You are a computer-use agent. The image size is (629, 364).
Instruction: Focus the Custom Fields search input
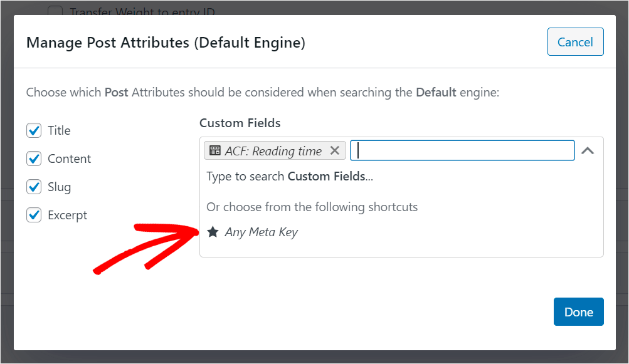462,151
